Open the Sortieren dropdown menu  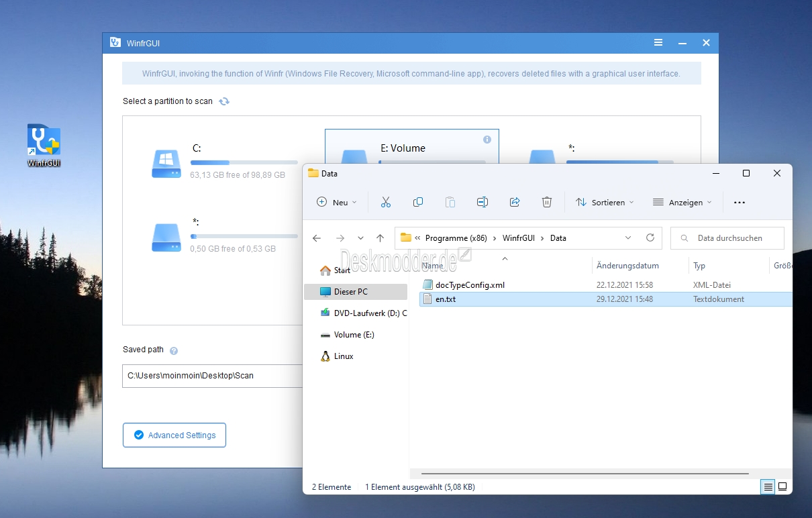[605, 202]
